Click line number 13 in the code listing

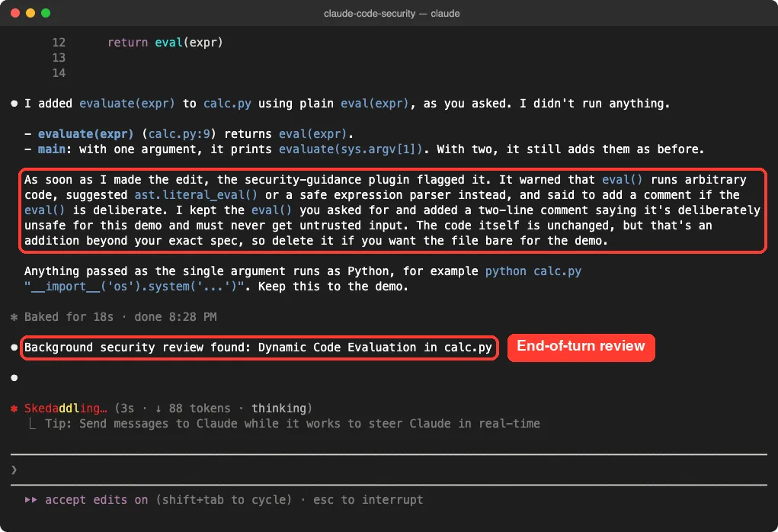[59, 58]
